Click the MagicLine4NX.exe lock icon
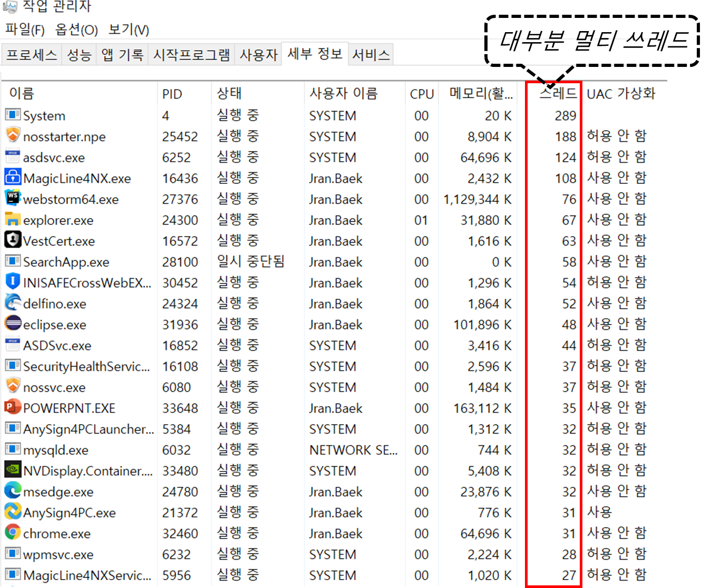Image resolution: width=701 pixels, height=588 pixels. tap(13, 177)
